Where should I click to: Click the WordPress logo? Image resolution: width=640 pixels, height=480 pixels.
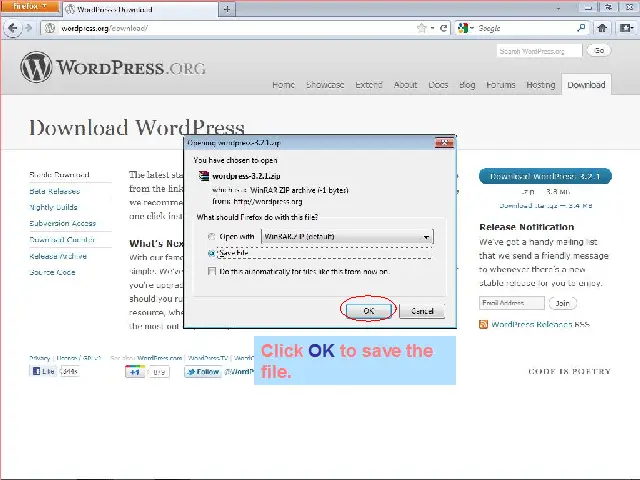pos(113,67)
